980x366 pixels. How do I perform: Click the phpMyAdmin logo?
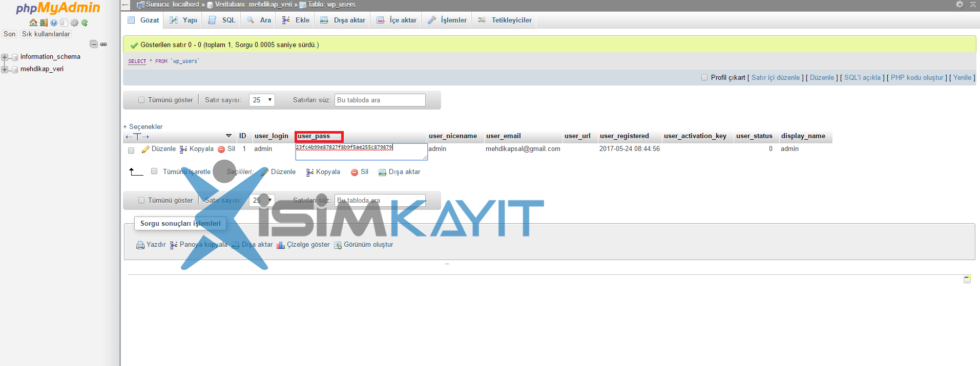point(58,8)
